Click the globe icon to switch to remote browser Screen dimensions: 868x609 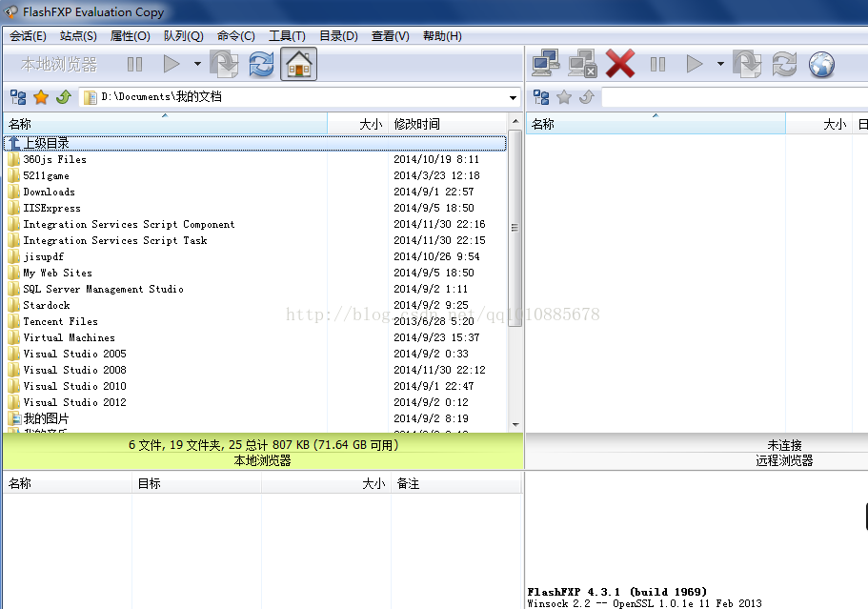pos(821,64)
